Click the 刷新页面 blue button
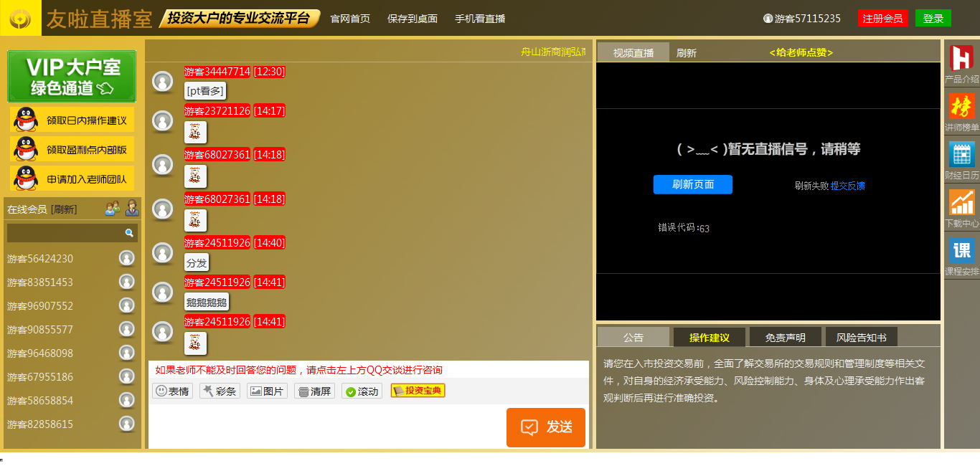980x466 pixels. (x=692, y=185)
